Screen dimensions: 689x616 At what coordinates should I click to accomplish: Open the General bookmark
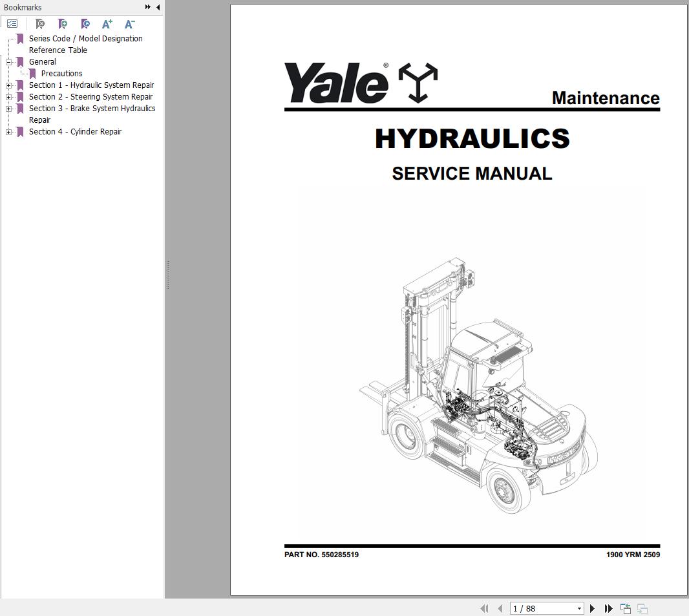click(42, 62)
